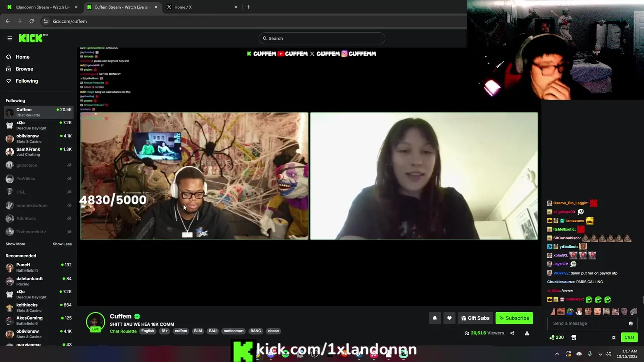Open Following in the sidebar
This screenshot has width=644, height=362.
tap(27, 81)
